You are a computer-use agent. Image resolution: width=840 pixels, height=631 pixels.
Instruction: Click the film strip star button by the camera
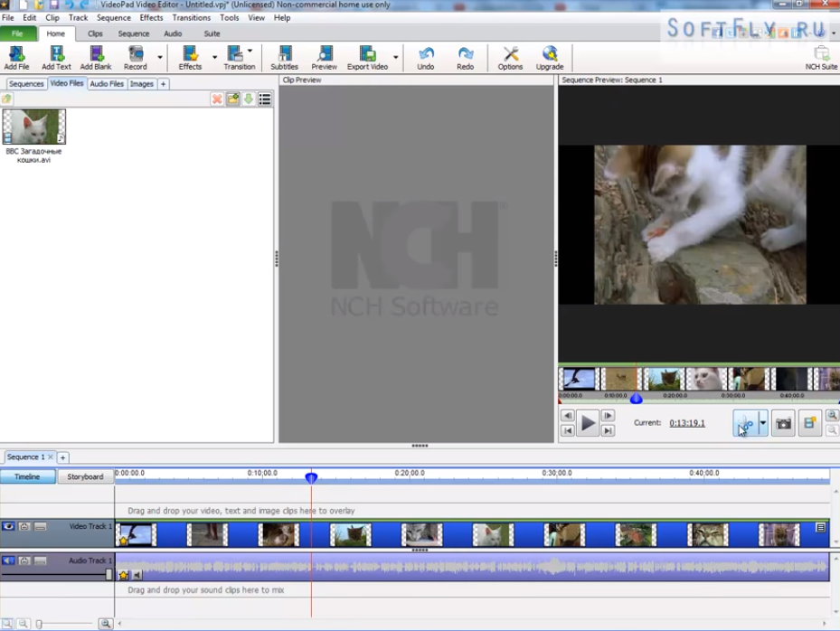(x=809, y=424)
